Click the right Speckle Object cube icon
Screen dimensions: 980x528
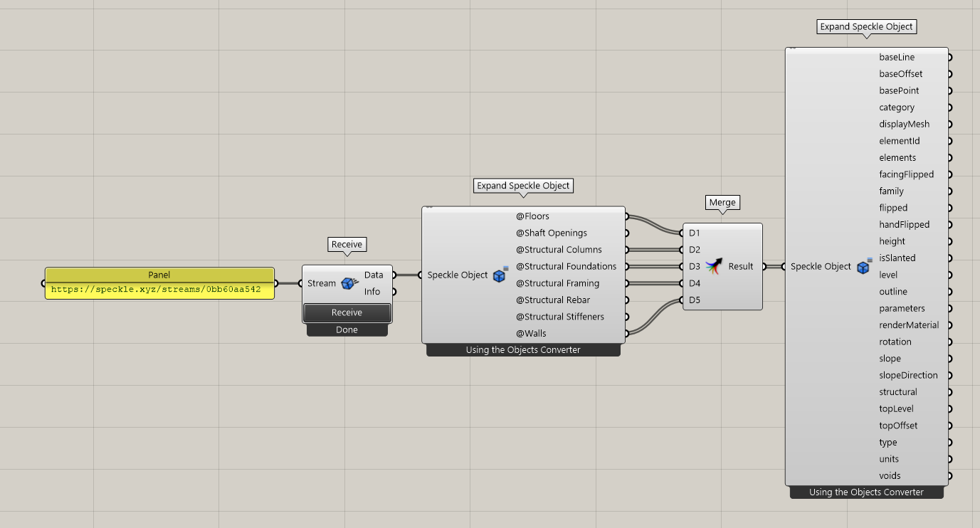[864, 267]
